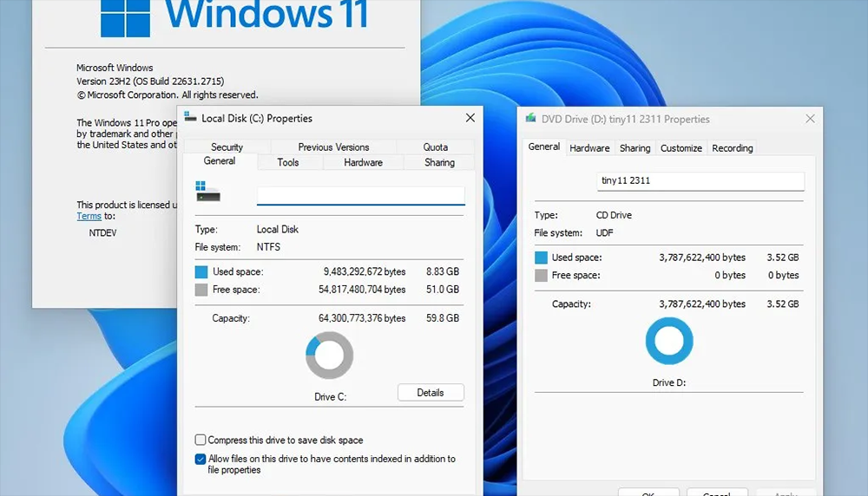Click the Drive C: usage donut chart
868x496 pixels.
(x=329, y=355)
